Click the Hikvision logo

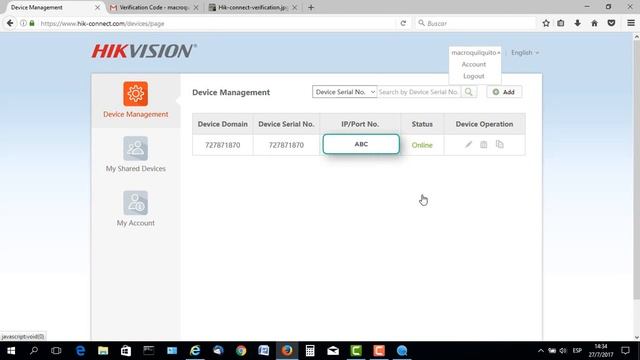click(144, 51)
